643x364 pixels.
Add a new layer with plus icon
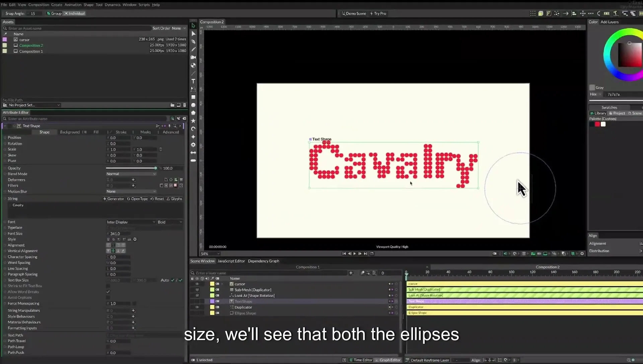(x=351, y=273)
